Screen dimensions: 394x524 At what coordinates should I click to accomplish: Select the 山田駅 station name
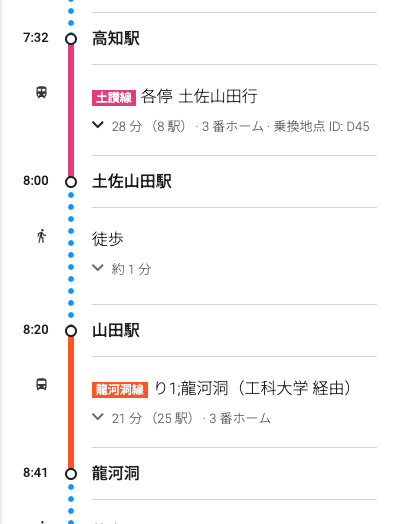(116, 330)
